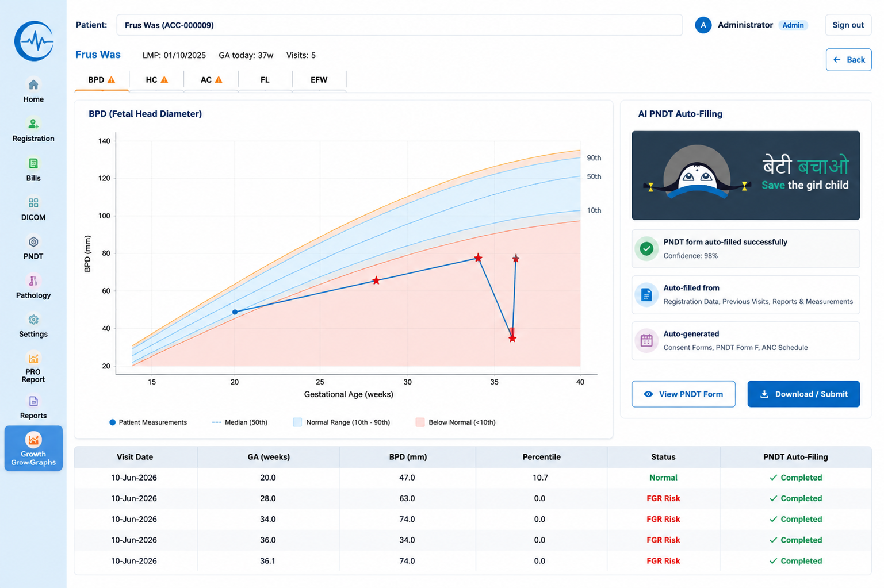Image resolution: width=884 pixels, height=588 pixels.
Task: Click the Visits: 5 text
Action: coord(301,55)
